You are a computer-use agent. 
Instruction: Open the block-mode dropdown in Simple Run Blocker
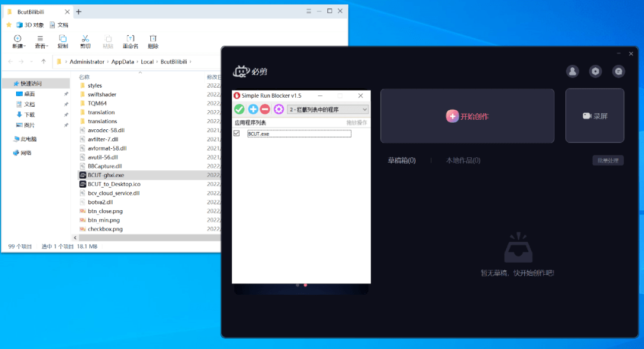coord(328,110)
